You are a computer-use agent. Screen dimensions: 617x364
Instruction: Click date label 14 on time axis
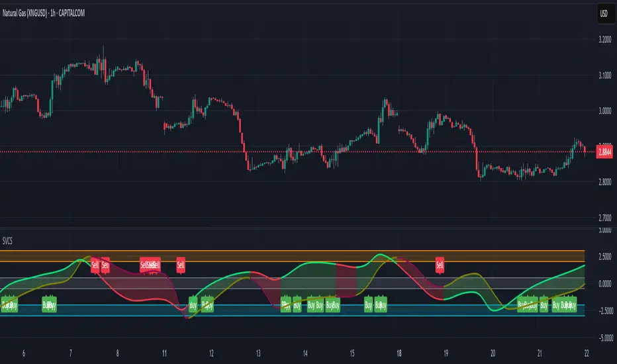pos(305,353)
